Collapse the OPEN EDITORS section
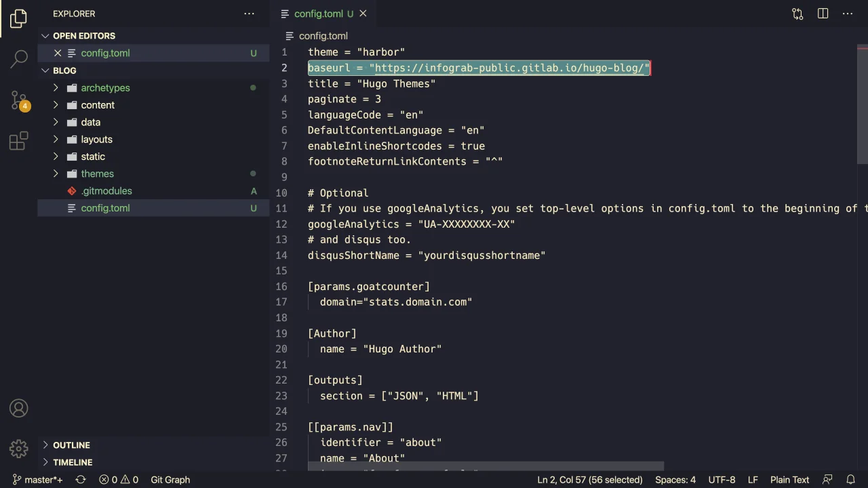This screenshot has height=488, width=868. (x=83, y=36)
